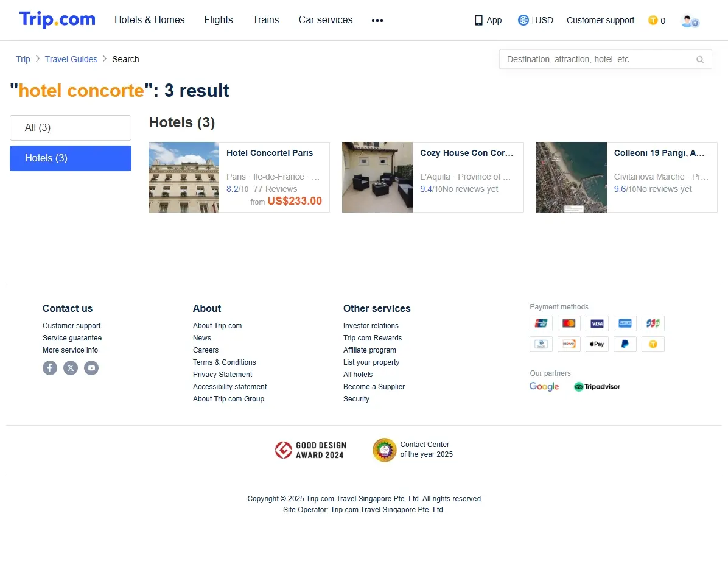The image size is (728, 561).
Task: Open the Trip.com Rewards link
Action: (x=373, y=338)
